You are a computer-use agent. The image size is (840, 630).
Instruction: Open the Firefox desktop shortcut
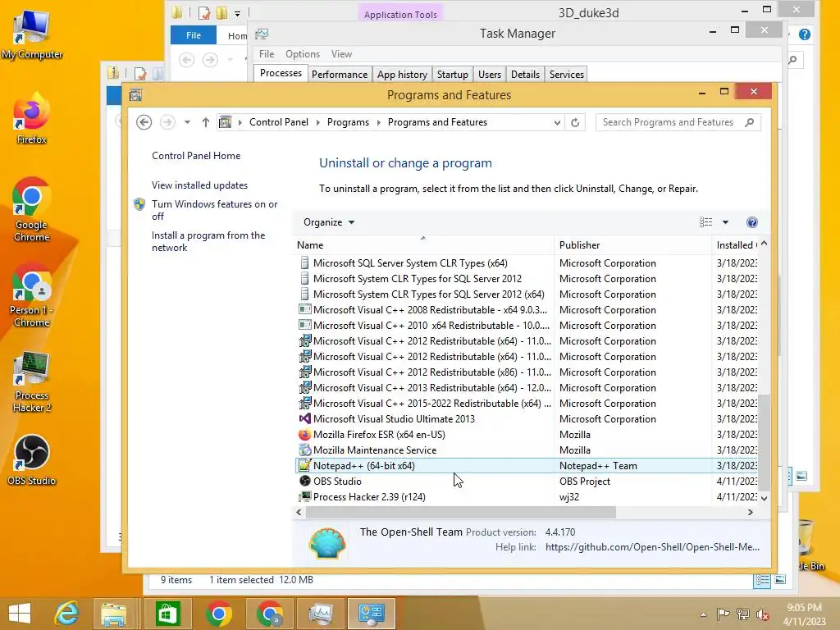pyautogui.click(x=32, y=119)
